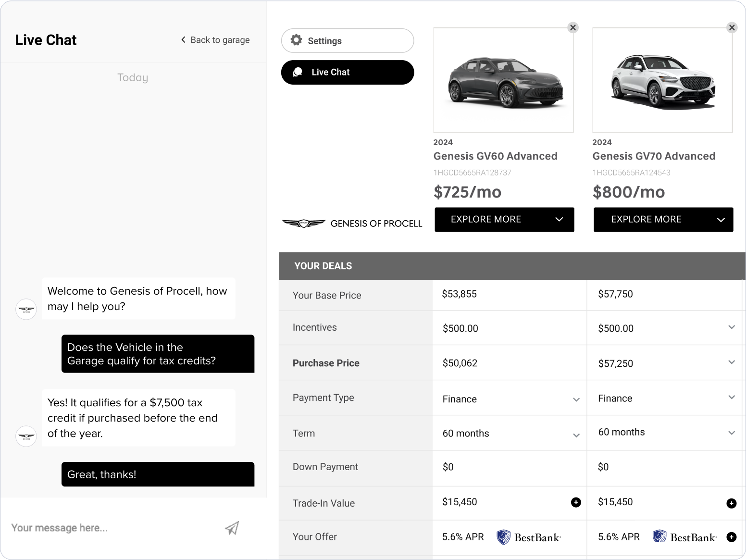This screenshot has height=560, width=746.
Task: Click VIN 1HGCD5665RA128737
Action: point(472,173)
